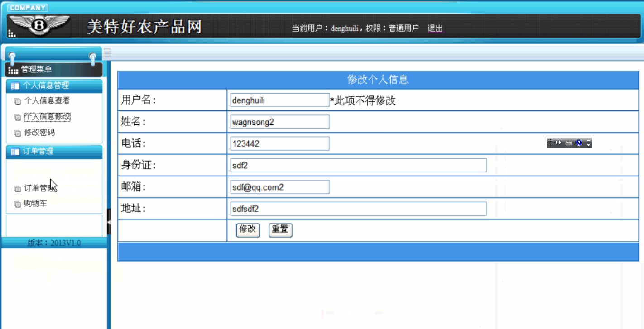The width and height of the screenshot is (644, 329).
Task: Click the toolbar grip handle icon
Action: [107, 52]
